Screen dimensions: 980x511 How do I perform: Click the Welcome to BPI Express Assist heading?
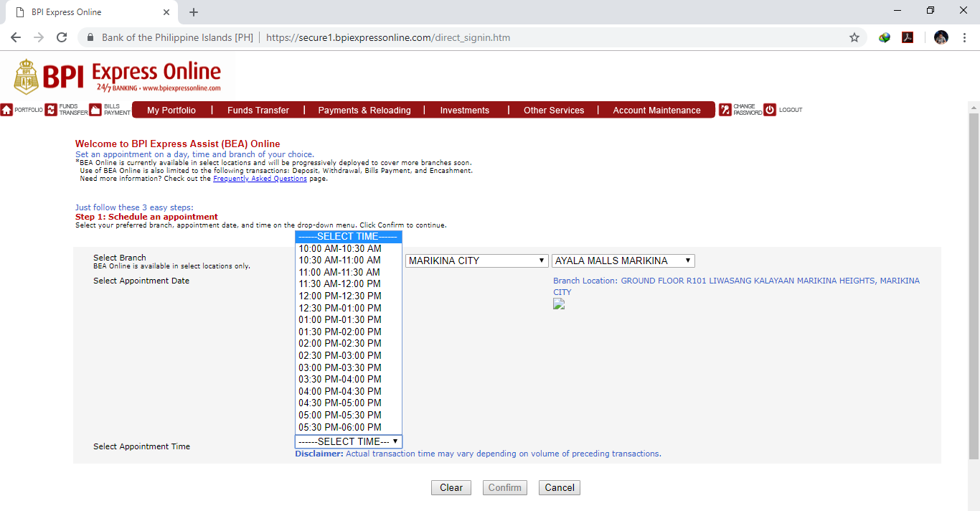[177, 144]
